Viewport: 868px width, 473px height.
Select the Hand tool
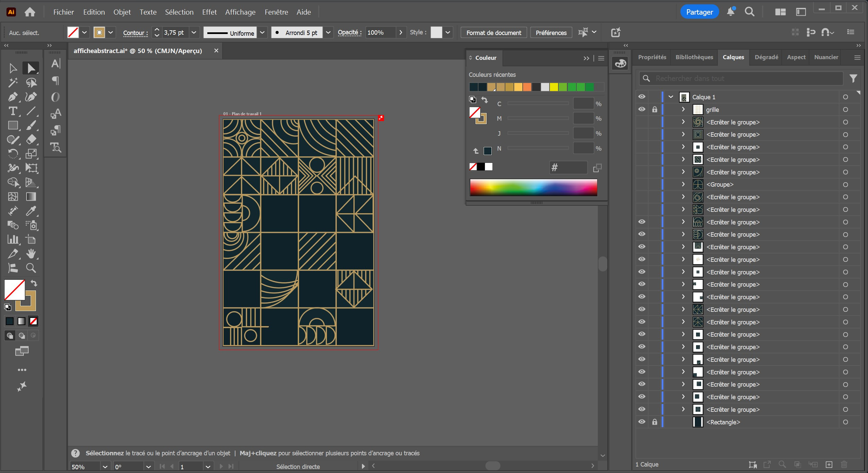point(31,254)
